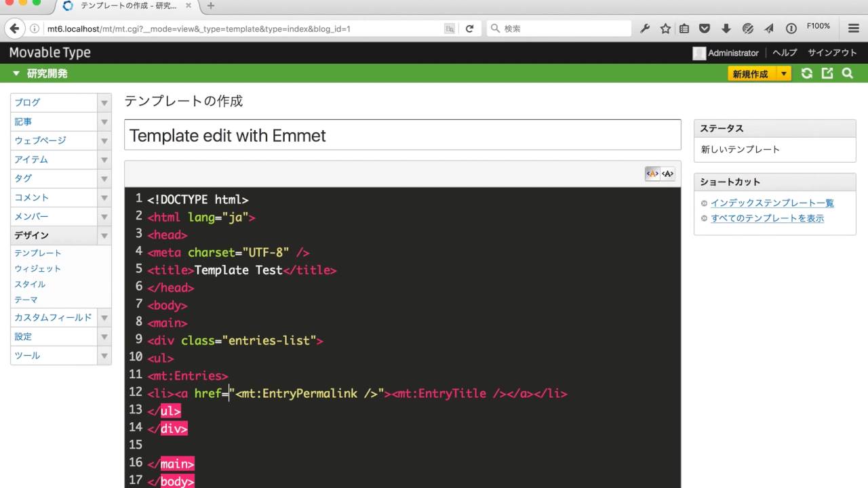The height and width of the screenshot is (488, 868).
Task: Click the Administrator user name
Action: coord(733,53)
